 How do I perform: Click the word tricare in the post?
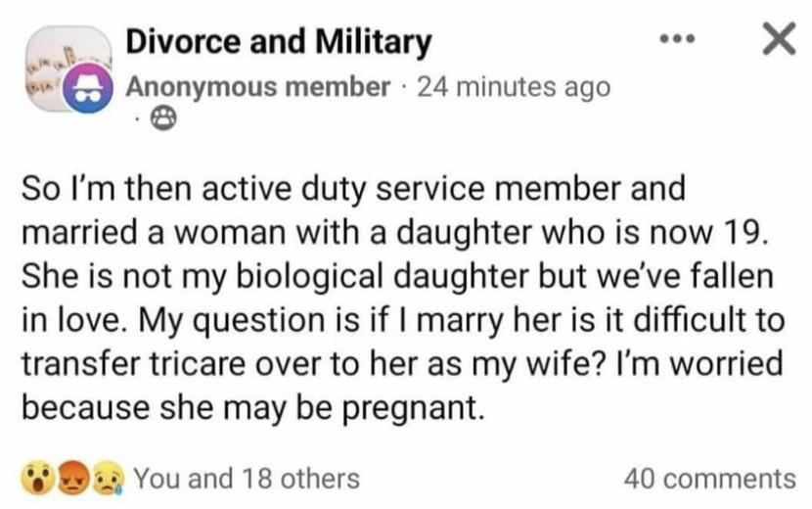tap(200, 364)
